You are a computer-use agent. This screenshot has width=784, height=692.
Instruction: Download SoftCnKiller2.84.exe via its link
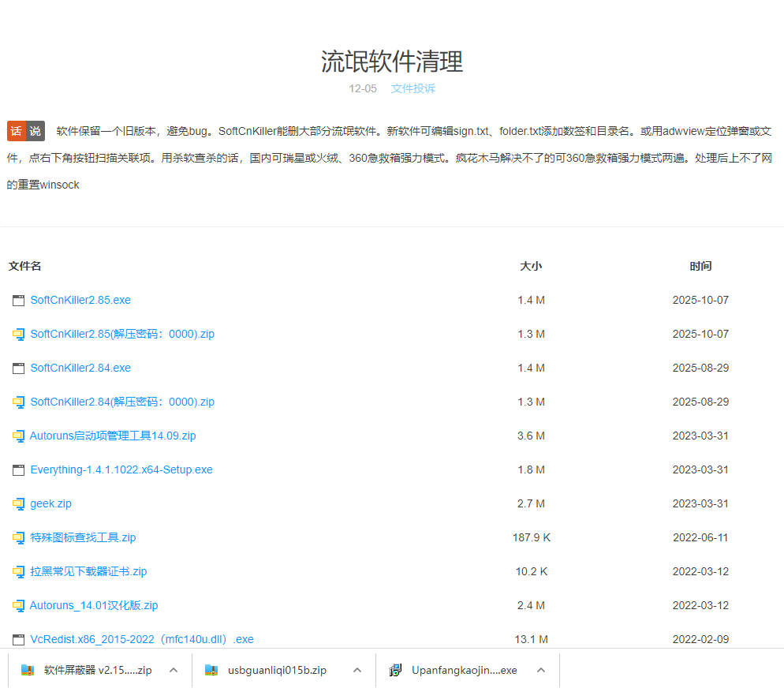click(80, 368)
